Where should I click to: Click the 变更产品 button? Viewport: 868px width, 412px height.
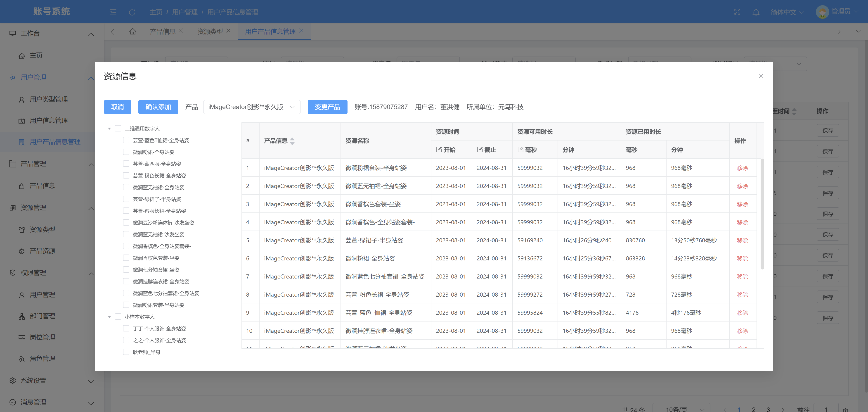tap(327, 107)
